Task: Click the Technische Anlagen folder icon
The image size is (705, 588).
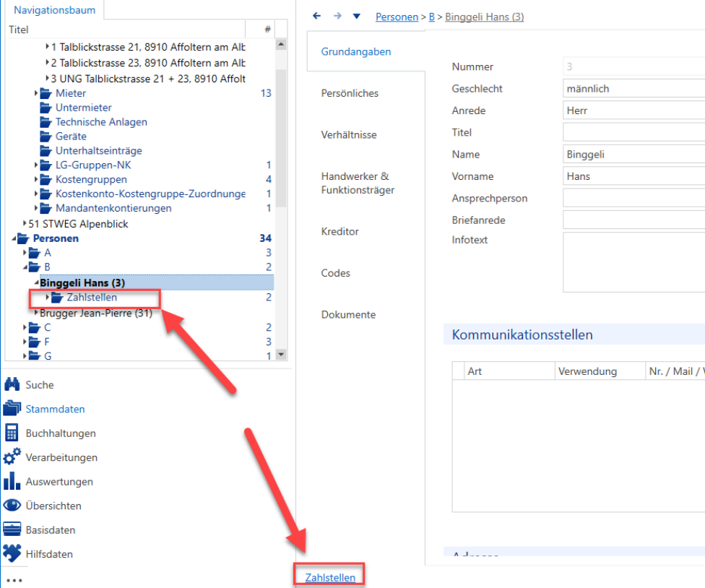Action: [x=46, y=122]
